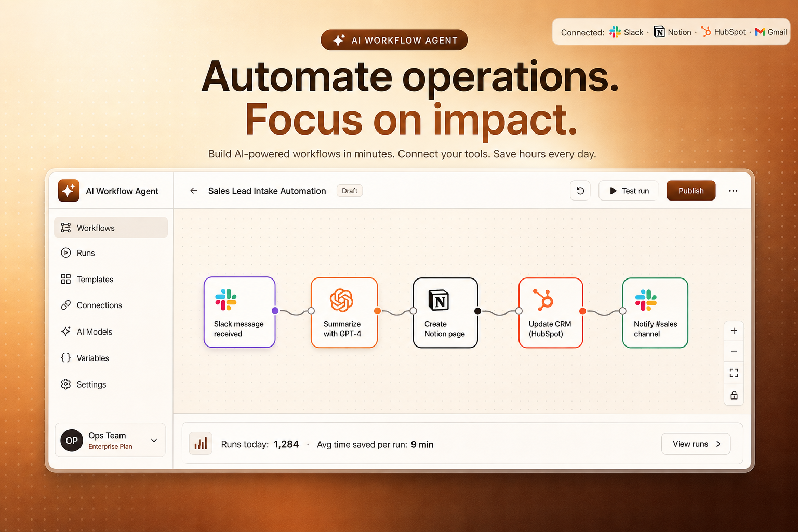The width and height of the screenshot is (798, 532).
Task: Click the 'Connected:' label
Action: 582,32
